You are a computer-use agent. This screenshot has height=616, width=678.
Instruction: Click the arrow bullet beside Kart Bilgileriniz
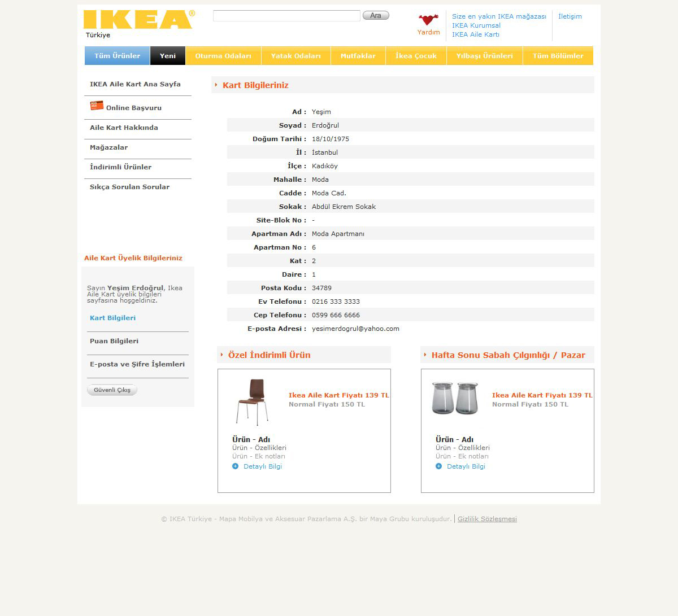pyautogui.click(x=216, y=85)
